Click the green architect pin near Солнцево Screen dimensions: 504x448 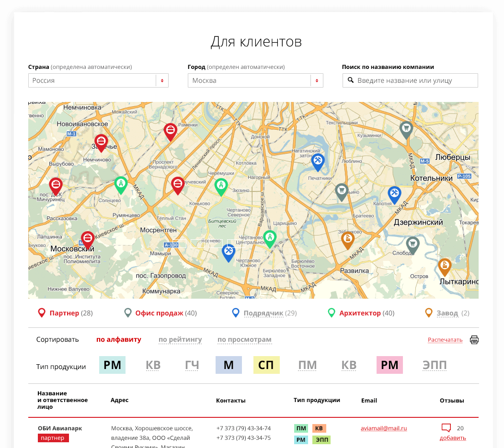coord(121,185)
